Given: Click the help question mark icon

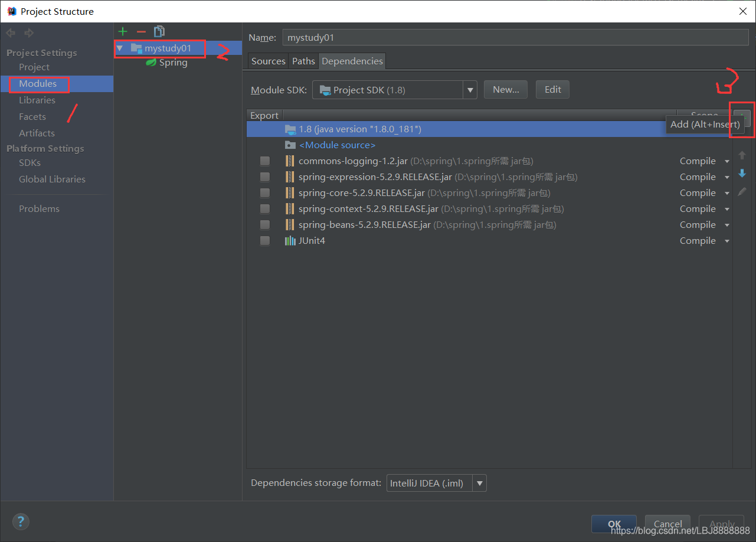Looking at the screenshot, I should [x=21, y=521].
